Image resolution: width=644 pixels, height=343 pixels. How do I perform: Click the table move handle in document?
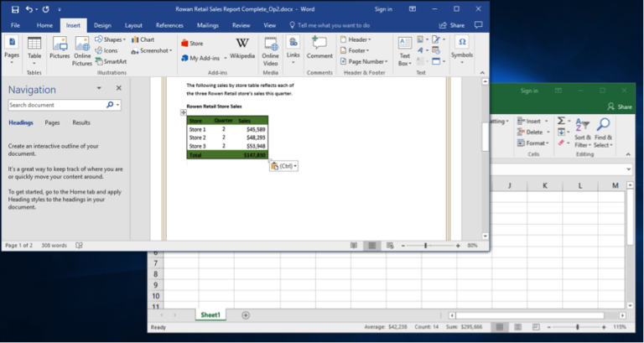pos(184,112)
